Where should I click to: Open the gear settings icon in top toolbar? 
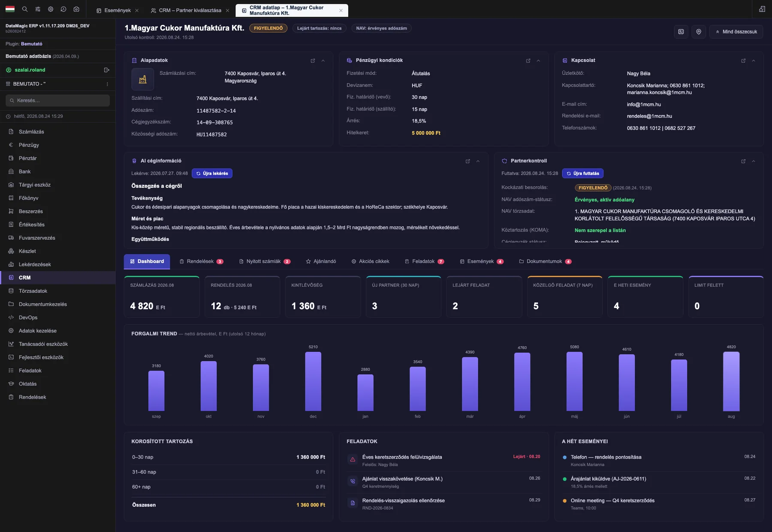click(51, 9)
